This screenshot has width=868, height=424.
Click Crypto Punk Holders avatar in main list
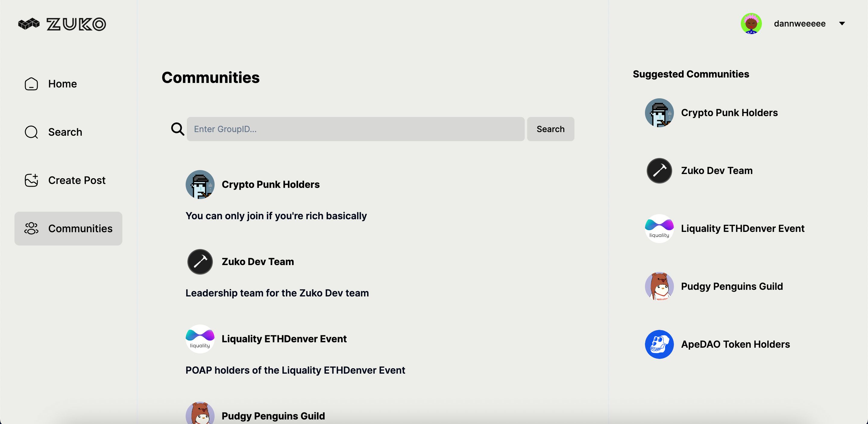[200, 185]
